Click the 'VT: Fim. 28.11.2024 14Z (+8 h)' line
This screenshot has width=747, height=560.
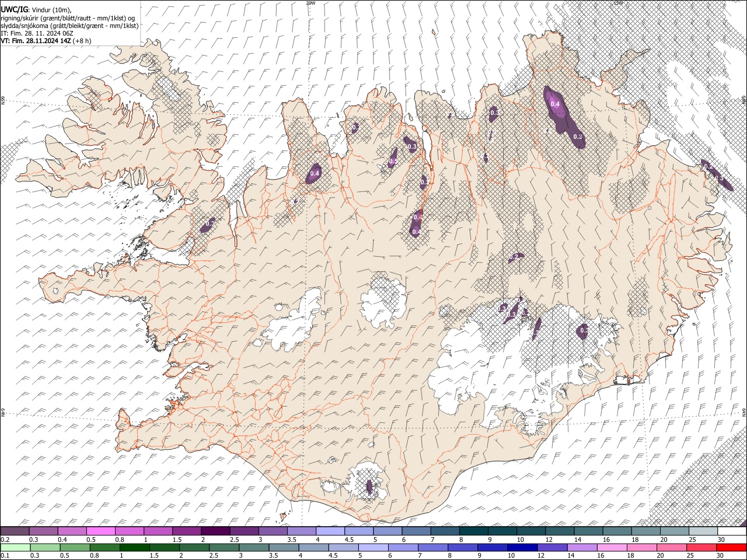click(x=46, y=41)
